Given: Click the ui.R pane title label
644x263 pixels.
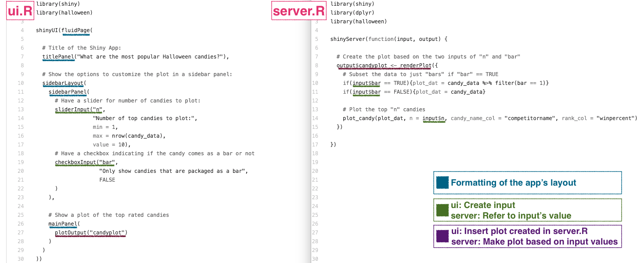Looking at the screenshot, I should point(20,10).
